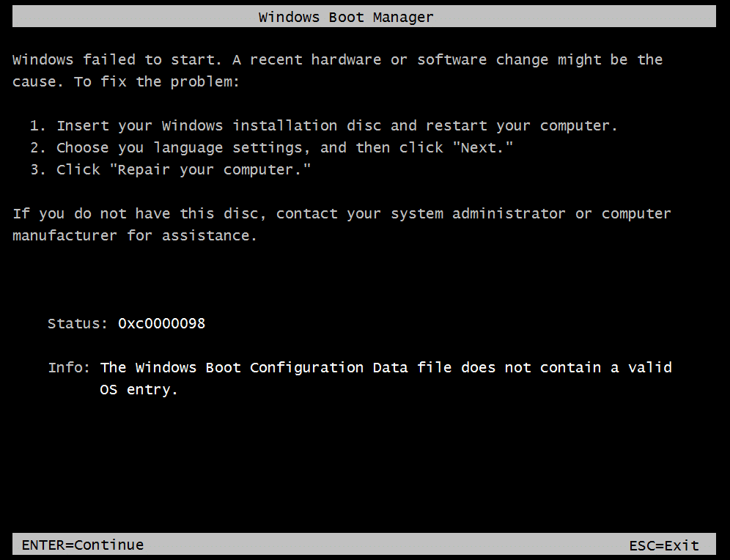The width and height of the screenshot is (730, 560).
Task: Click the "valid" word in info message
Action: click(650, 367)
